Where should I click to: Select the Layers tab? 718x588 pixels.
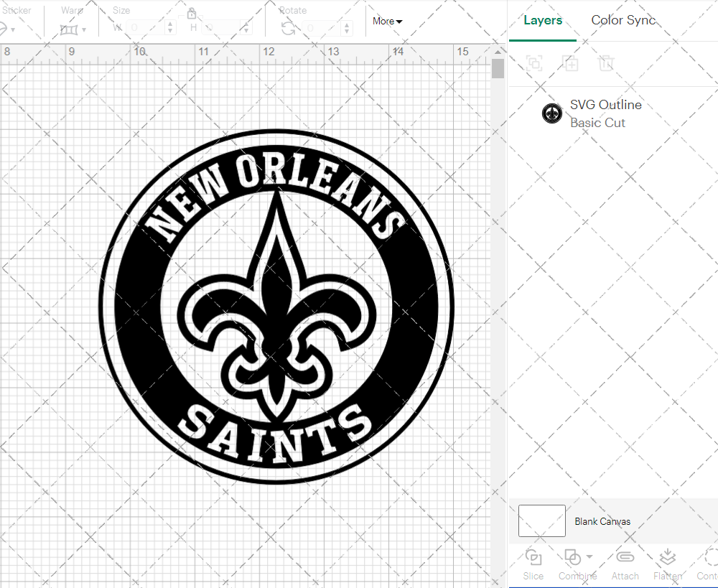(x=543, y=20)
